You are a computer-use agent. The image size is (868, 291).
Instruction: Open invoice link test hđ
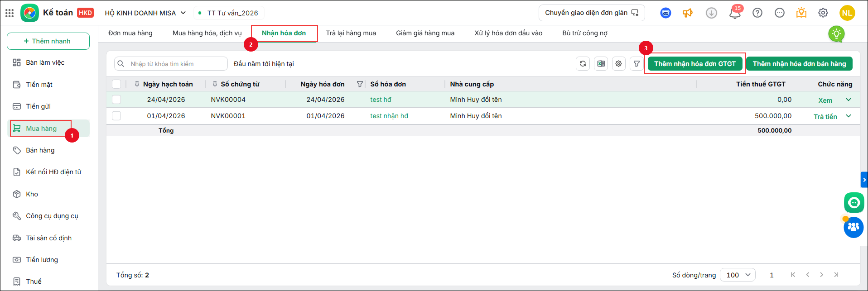tap(381, 100)
